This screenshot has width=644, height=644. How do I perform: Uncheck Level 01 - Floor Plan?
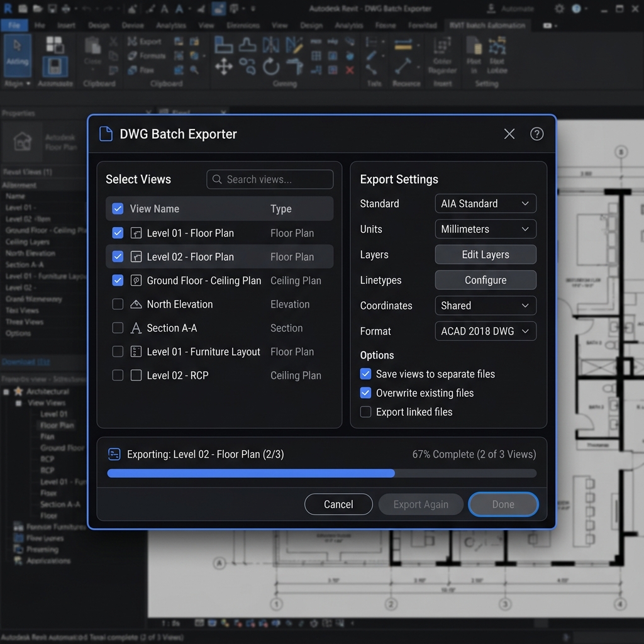click(x=118, y=233)
